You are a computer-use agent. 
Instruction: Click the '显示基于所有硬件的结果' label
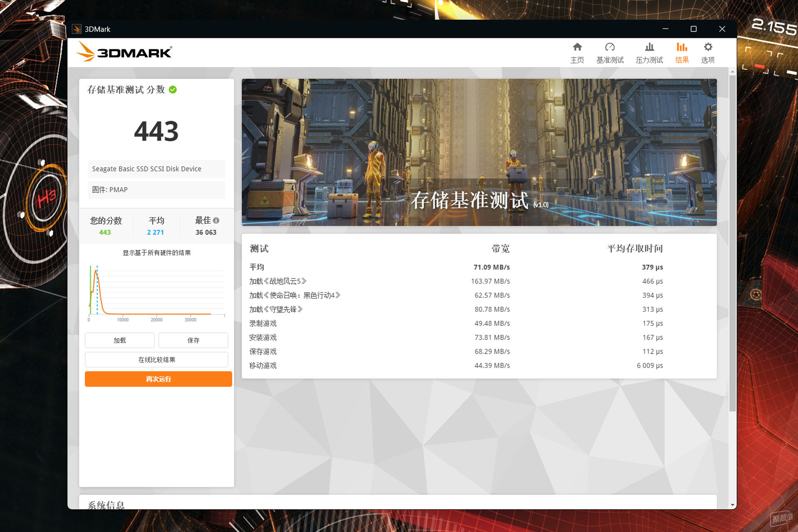[x=157, y=253]
